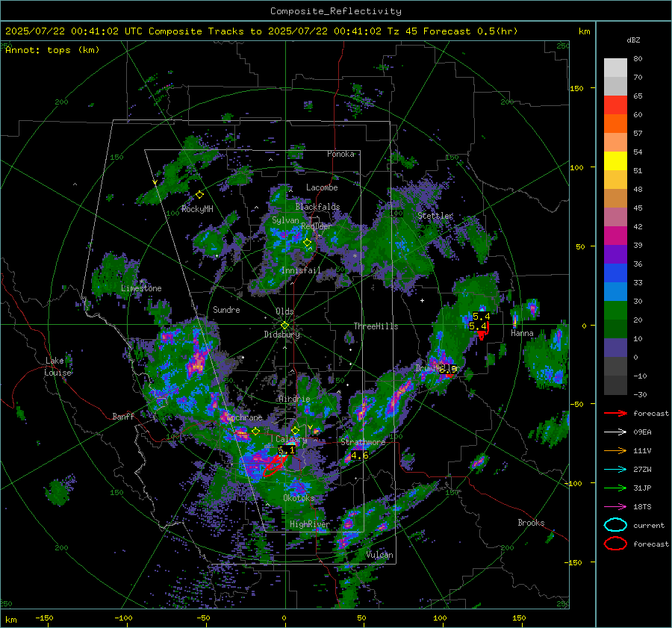The width and height of the screenshot is (672, 628).
Task: Pick the red swatch between 65 and 60
Action: click(x=615, y=105)
